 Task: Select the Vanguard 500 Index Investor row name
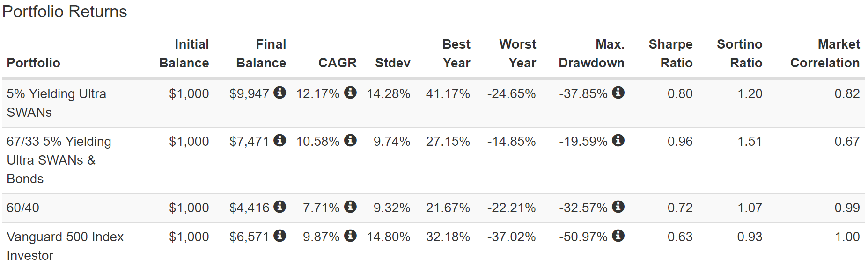coord(65,246)
